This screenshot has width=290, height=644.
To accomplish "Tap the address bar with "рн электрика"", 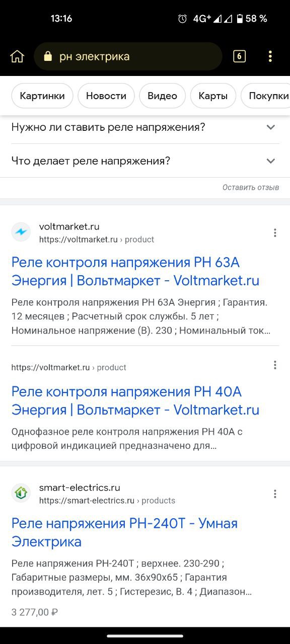I will point(128,56).
